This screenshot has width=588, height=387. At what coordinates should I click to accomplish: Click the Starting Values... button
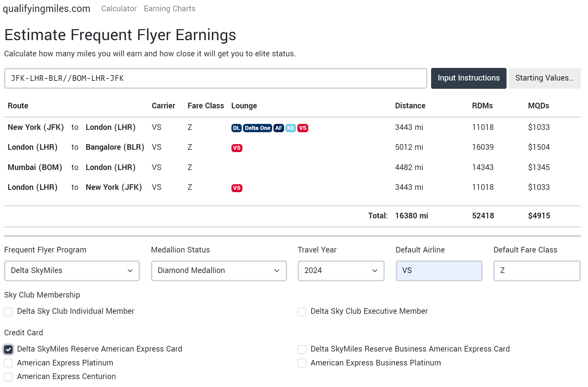coord(544,78)
